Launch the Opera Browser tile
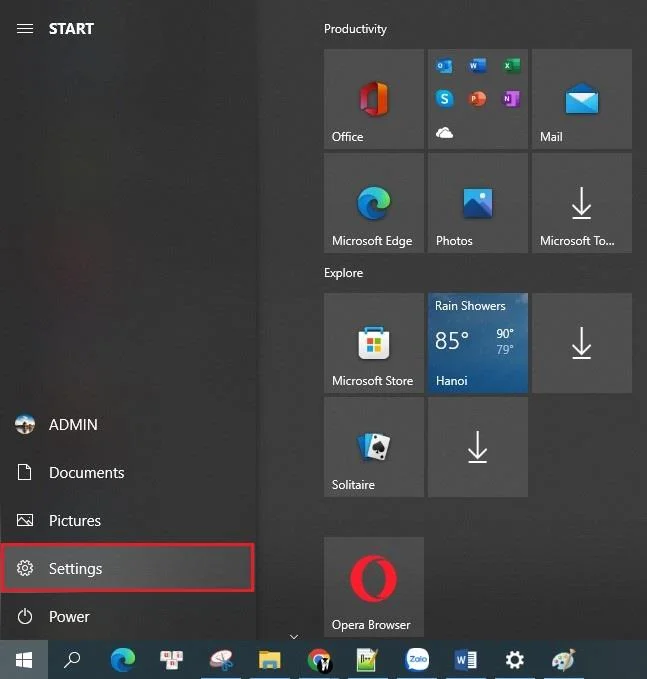Image resolution: width=647 pixels, height=679 pixels. [374, 587]
